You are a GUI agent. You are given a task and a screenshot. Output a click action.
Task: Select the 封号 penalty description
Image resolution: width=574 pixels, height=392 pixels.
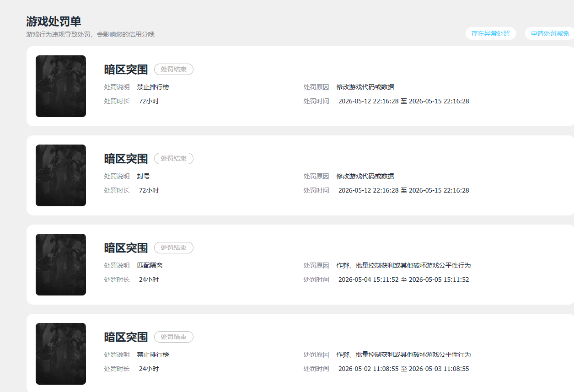coord(143,176)
